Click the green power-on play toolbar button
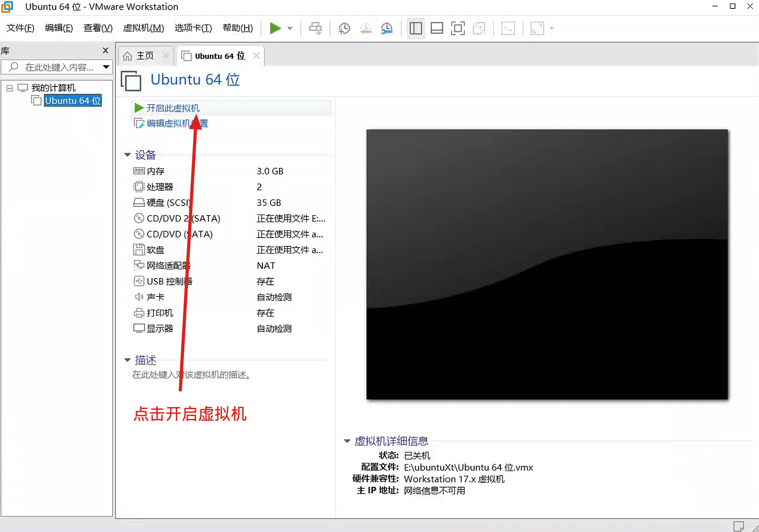 [x=275, y=28]
